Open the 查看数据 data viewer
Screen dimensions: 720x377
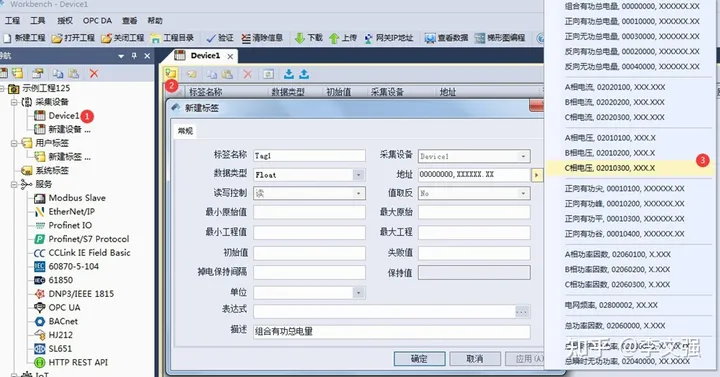point(446,38)
